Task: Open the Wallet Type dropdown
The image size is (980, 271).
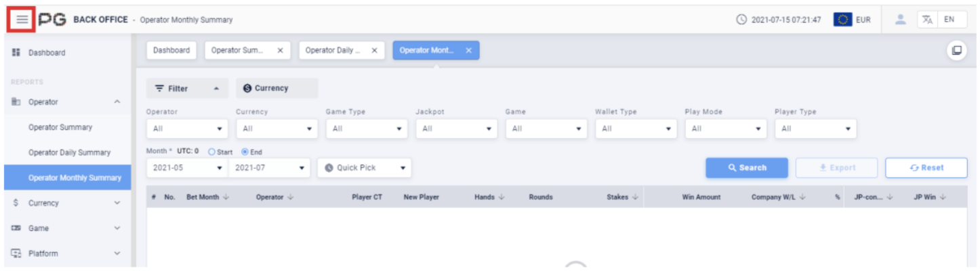Action: (636, 129)
